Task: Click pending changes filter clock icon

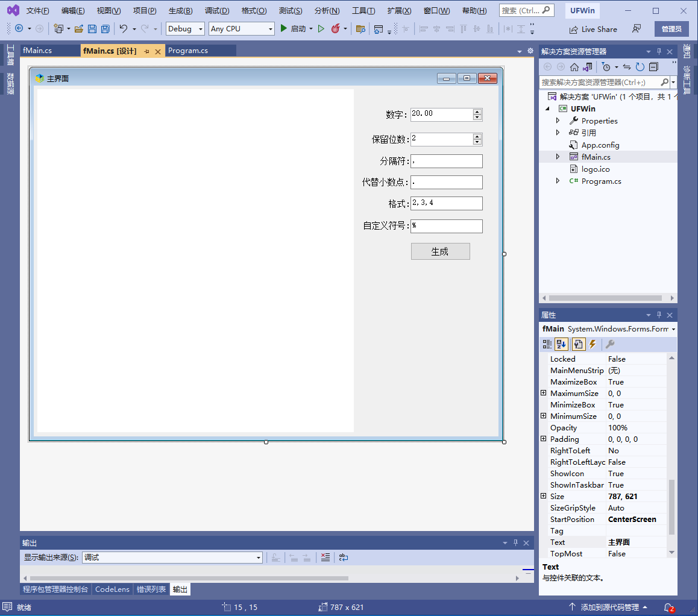Action: [606, 67]
